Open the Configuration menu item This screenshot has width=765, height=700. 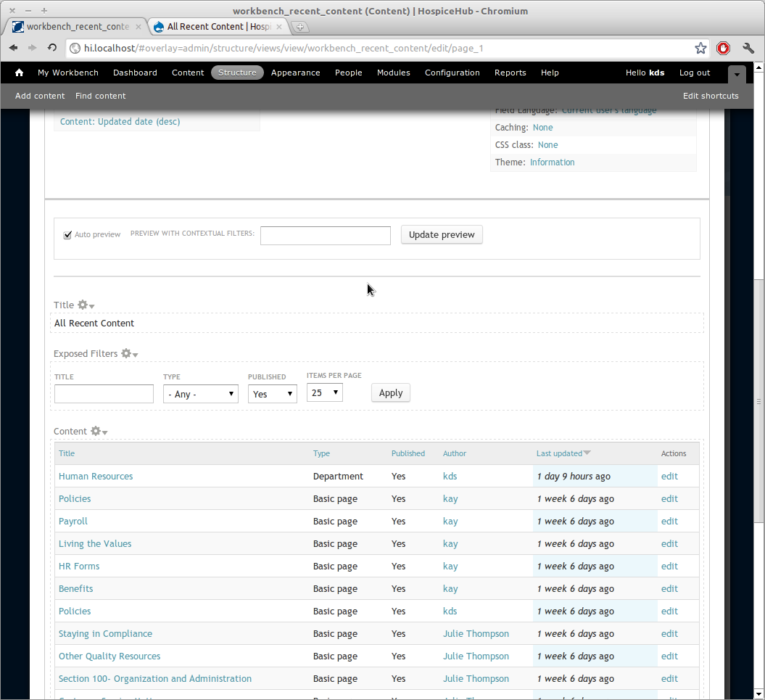(452, 73)
